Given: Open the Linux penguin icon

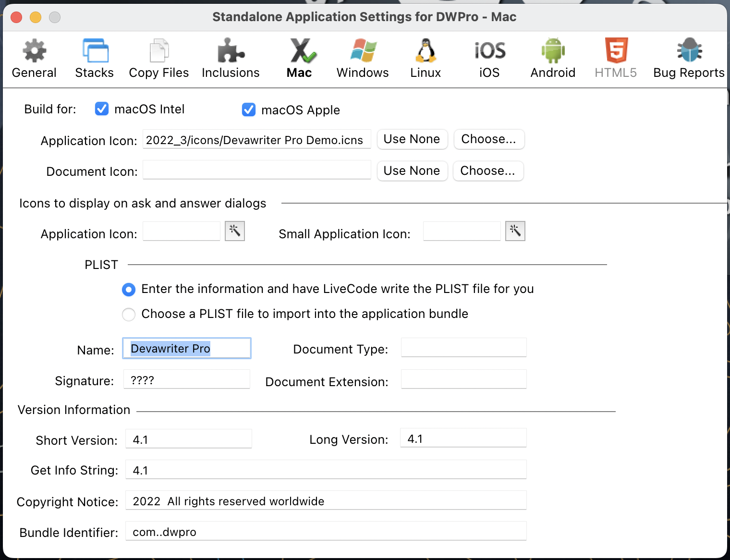Looking at the screenshot, I should click(426, 50).
